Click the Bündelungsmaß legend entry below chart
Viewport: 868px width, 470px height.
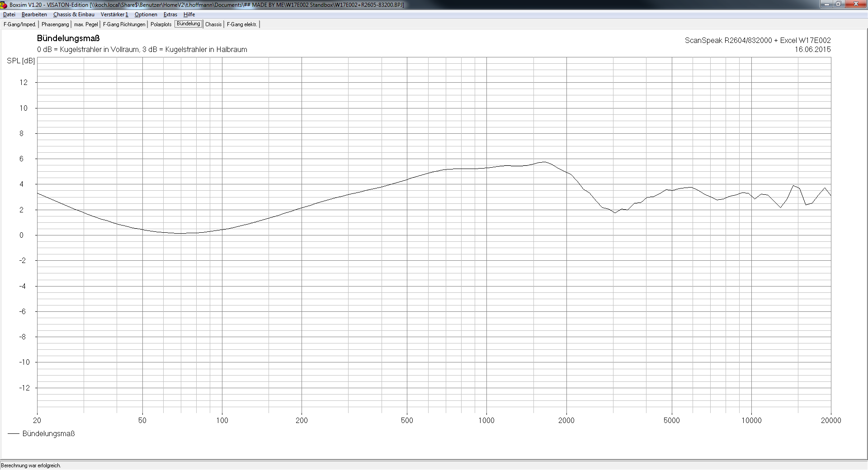click(48, 433)
